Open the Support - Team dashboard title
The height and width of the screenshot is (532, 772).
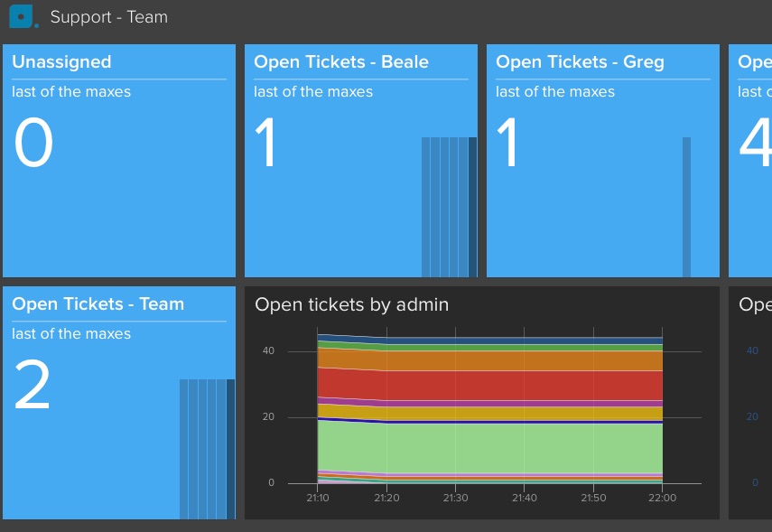click(109, 17)
